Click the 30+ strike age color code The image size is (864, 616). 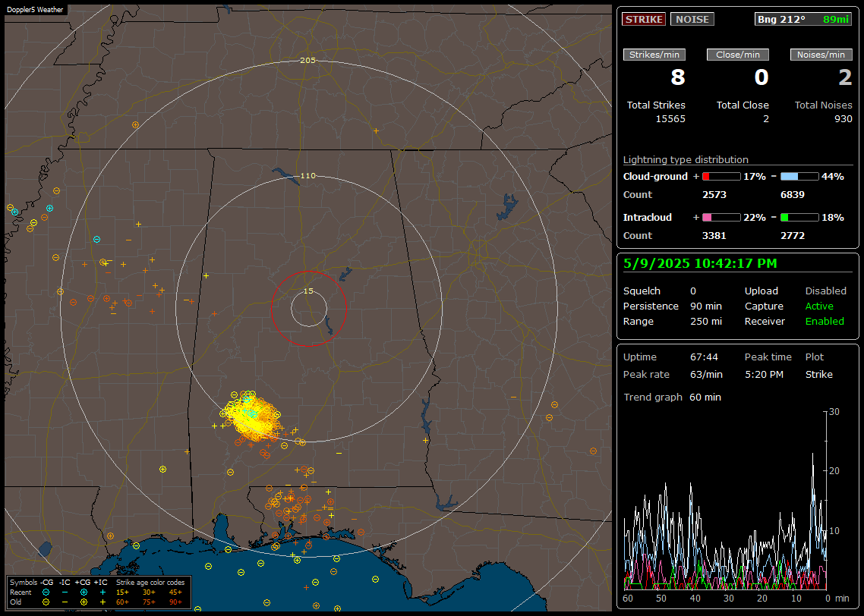149,592
